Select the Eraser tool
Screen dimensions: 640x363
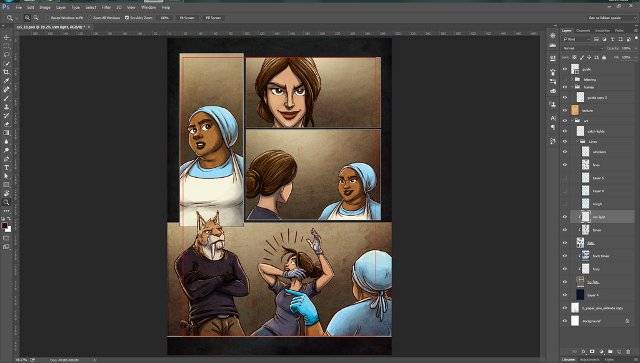click(6, 124)
